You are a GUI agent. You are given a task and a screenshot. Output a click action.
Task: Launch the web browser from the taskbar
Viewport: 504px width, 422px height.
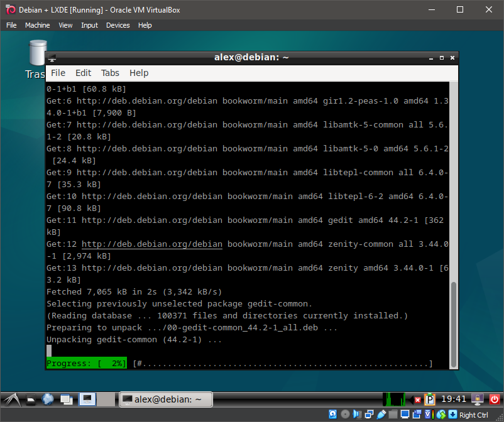(x=48, y=399)
